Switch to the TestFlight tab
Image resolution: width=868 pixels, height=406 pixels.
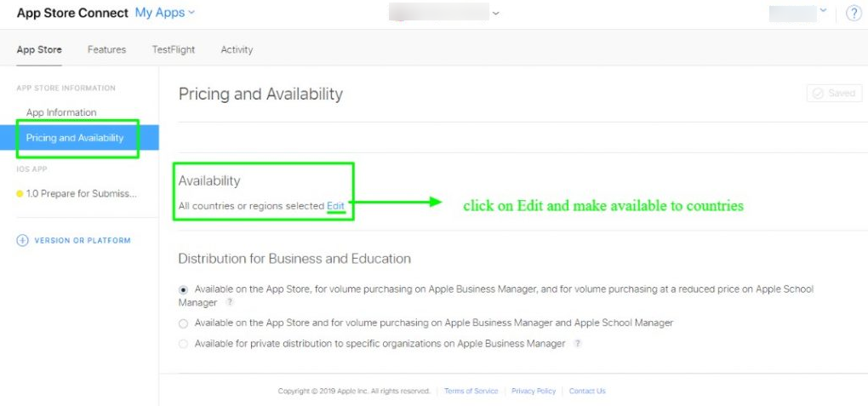(174, 49)
